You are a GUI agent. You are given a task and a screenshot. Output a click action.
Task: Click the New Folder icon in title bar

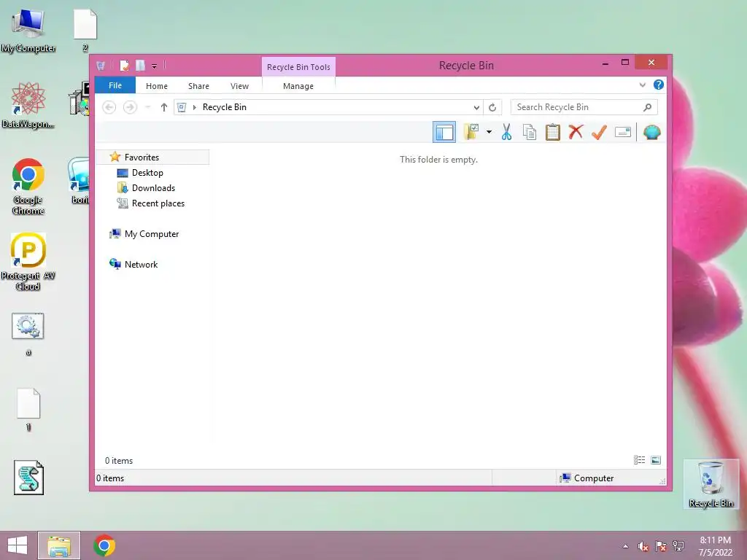coord(140,65)
